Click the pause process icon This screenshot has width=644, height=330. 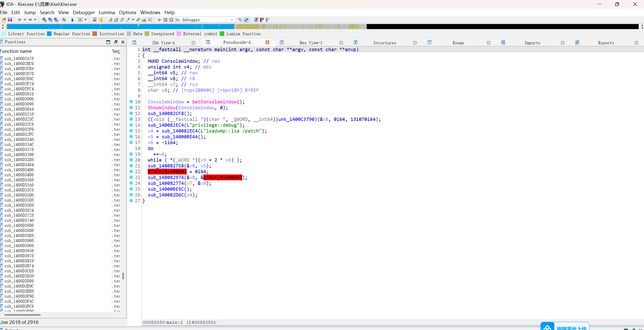tap(165, 20)
